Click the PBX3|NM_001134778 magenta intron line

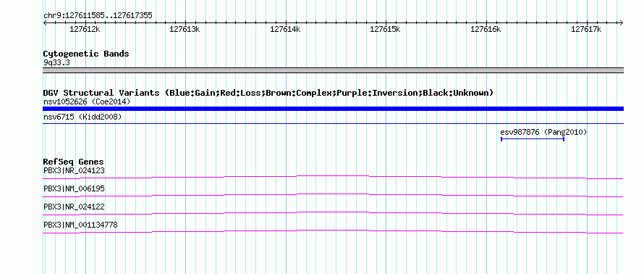333,232
